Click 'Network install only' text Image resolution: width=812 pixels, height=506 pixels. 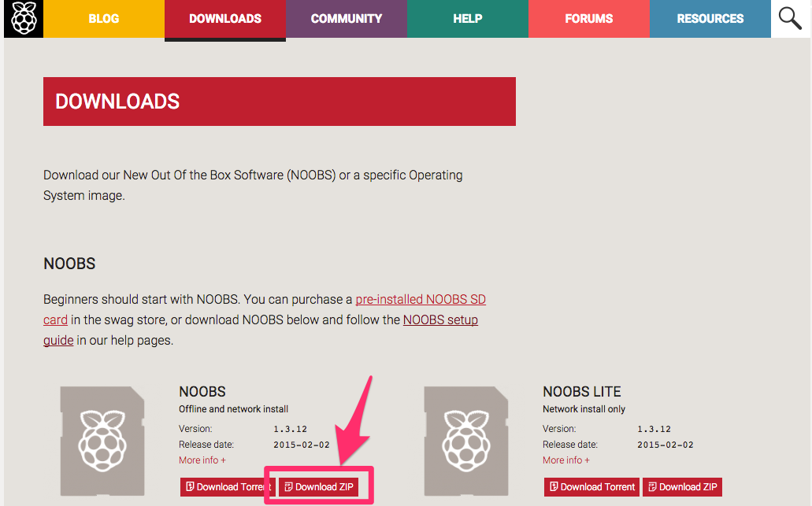pyautogui.click(x=584, y=409)
